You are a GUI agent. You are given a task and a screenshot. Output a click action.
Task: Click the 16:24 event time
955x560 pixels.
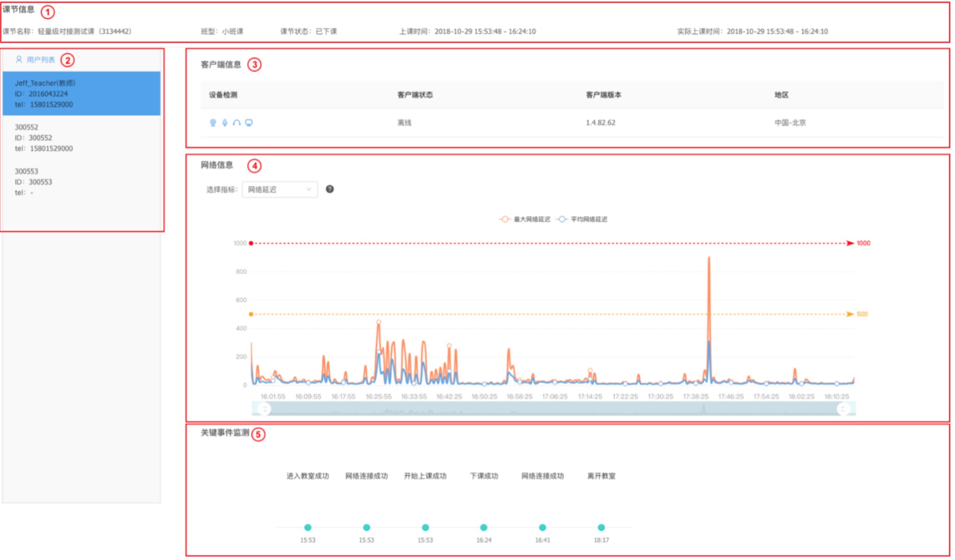pyautogui.click(x=484, y=540)
